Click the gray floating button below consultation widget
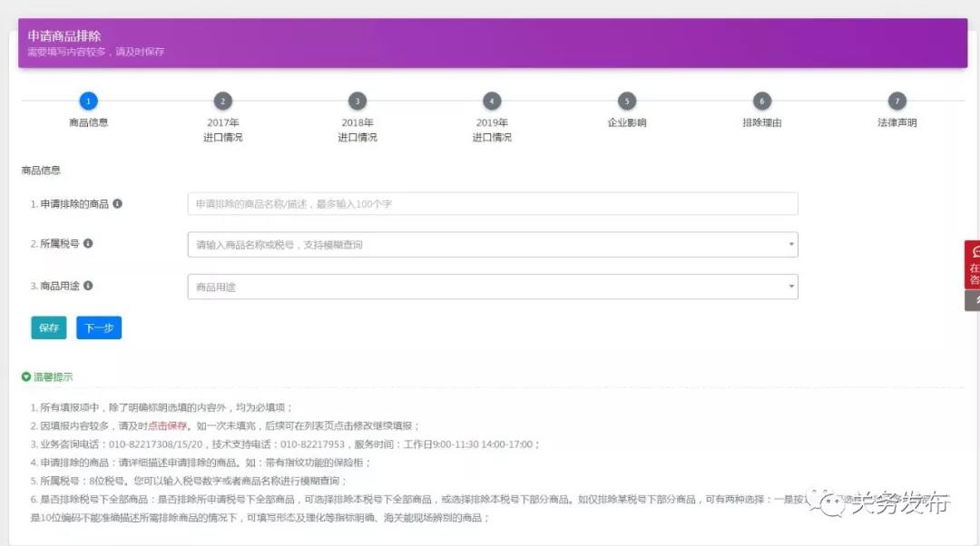 (x=973, y=301)
